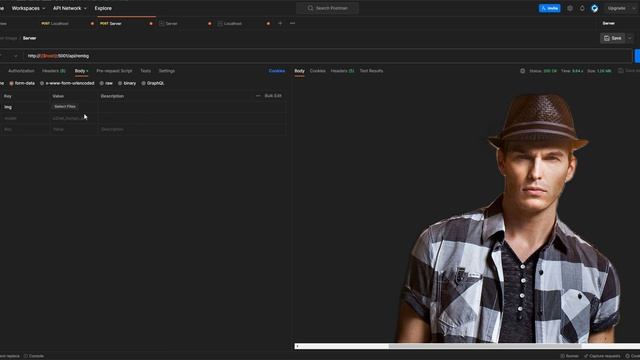Click the Save button
This screenshot has width=640, height=360.
[613, 38]
